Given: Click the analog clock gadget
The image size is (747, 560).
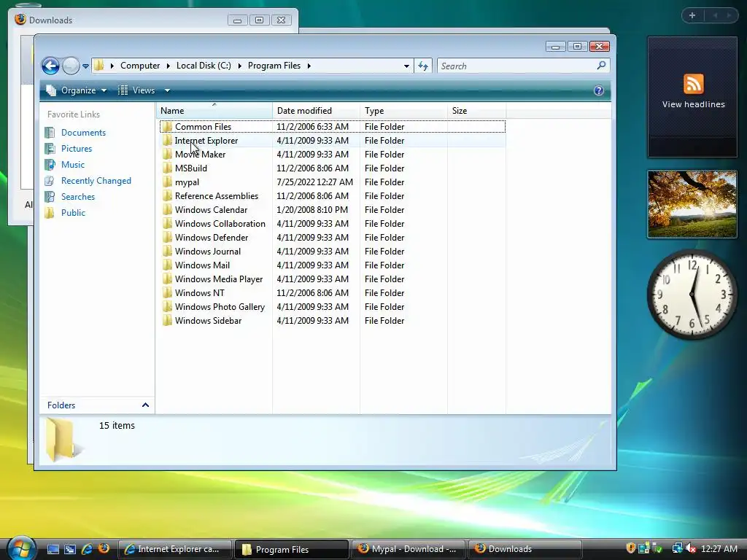Looking at the screenshot, I should (692, 295).
